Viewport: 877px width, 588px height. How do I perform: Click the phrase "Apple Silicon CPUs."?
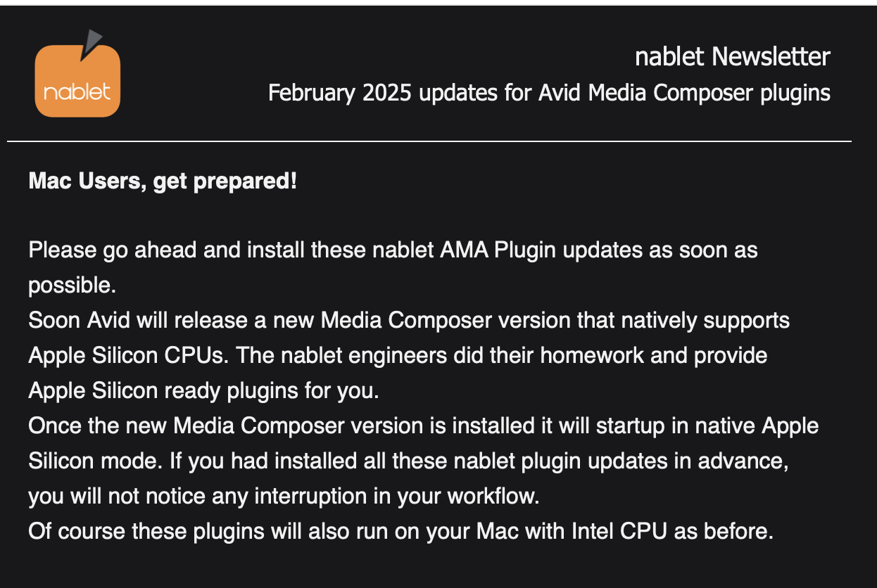[129, 355]
